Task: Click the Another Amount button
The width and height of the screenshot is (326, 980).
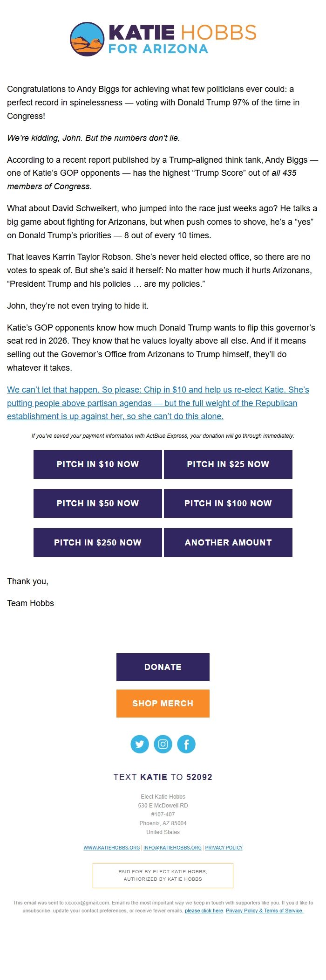Action: pos(228,543)
